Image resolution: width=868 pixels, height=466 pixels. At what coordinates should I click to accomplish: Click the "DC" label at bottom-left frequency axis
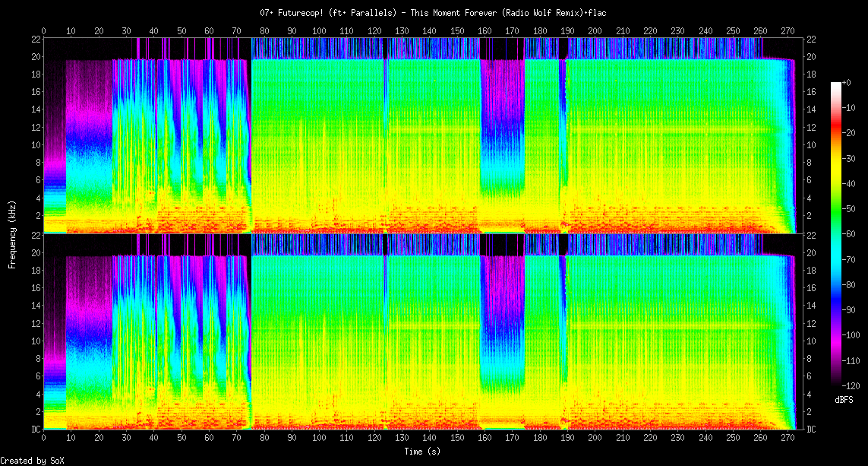(x=35, y=430)
